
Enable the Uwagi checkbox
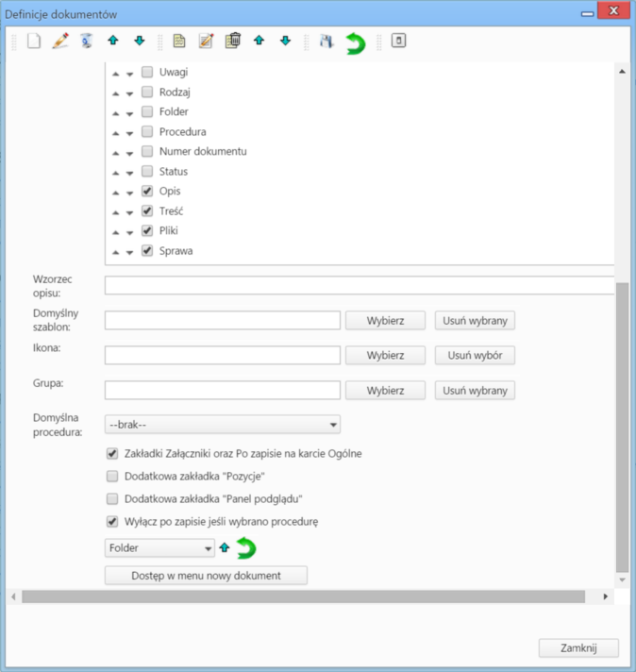tap(147, 72)
